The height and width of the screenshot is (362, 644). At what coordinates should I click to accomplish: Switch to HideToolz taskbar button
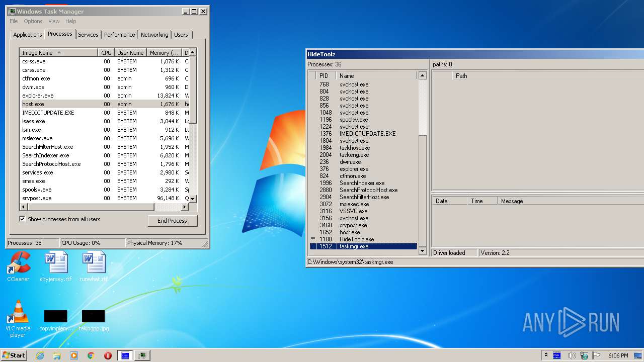pyautogui.click(x=125, y=355)
